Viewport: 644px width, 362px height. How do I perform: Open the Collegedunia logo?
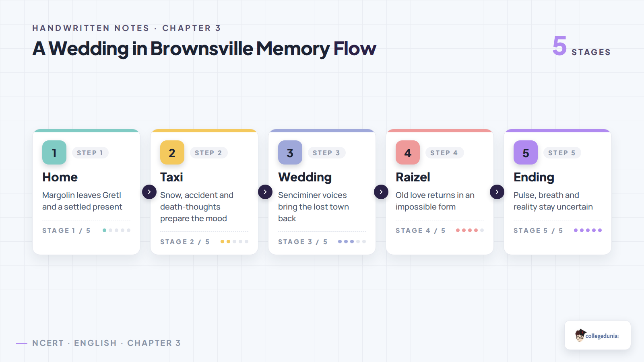click(x=597, y=335)
